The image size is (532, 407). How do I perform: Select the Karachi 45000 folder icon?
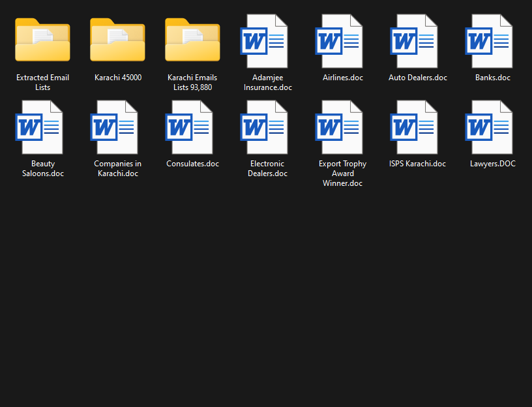pyautogui.click(x=117, y=40)
